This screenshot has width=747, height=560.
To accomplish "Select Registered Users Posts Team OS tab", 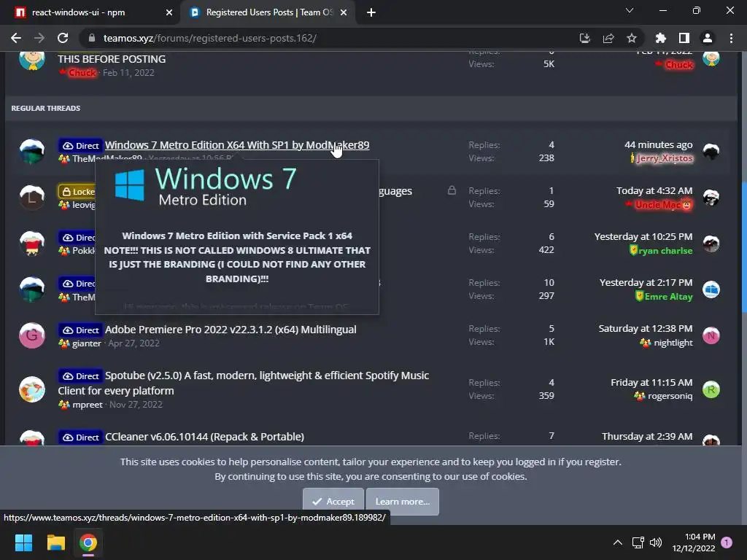I will tap(267, 12).
